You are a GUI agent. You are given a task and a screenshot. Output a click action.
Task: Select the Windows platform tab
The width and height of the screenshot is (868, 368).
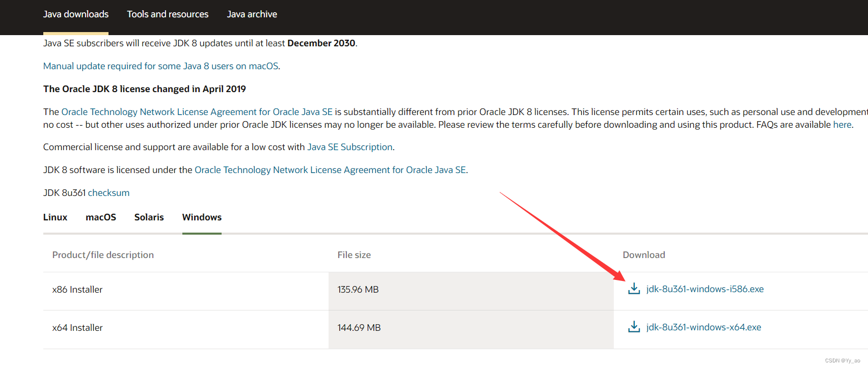[x=202, y=217]
